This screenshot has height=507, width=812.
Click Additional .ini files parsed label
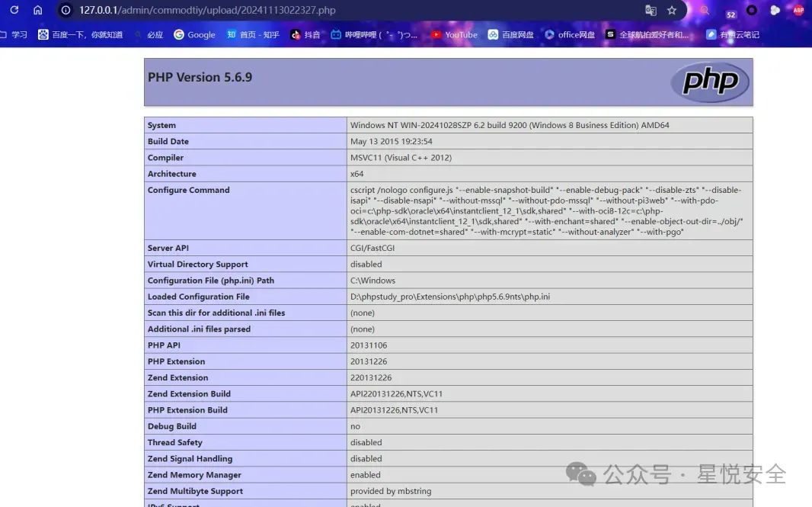199,329
